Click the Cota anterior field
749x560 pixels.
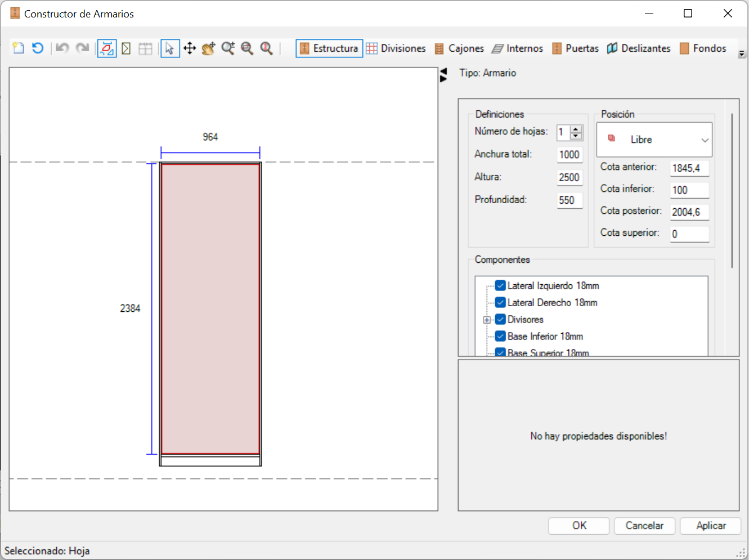[x=689, y=168]
